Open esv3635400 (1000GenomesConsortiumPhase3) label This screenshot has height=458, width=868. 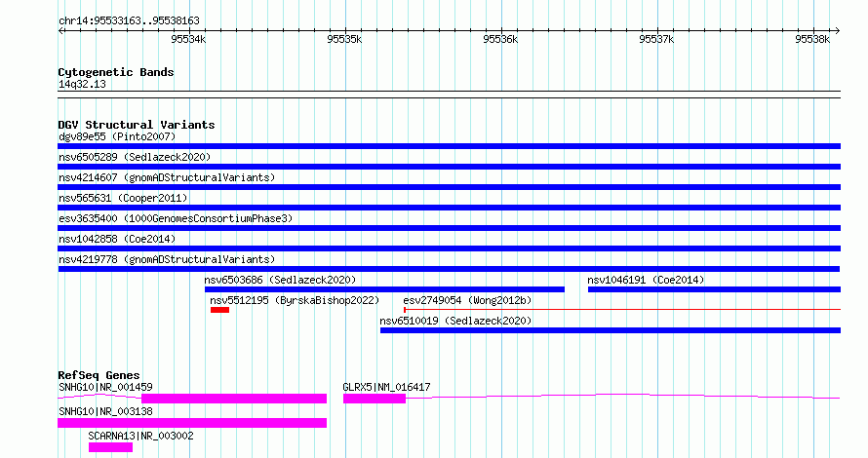click(176, 218)
